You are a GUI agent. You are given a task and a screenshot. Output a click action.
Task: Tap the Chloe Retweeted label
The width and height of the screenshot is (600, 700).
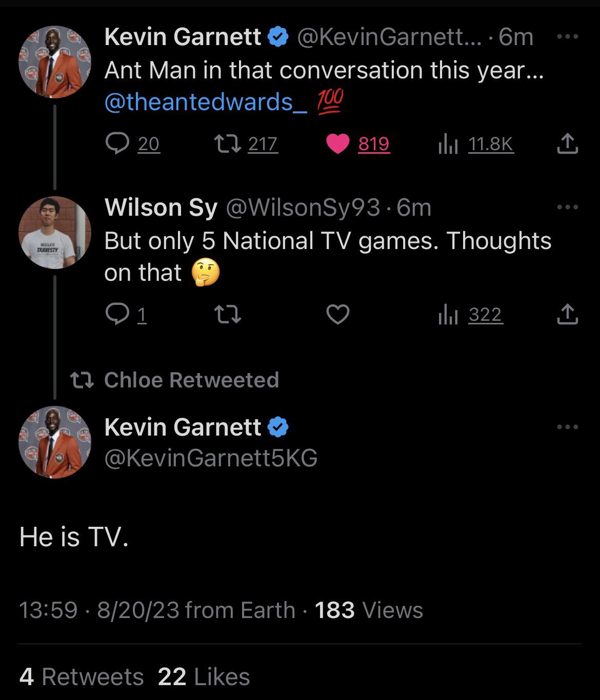191,380
